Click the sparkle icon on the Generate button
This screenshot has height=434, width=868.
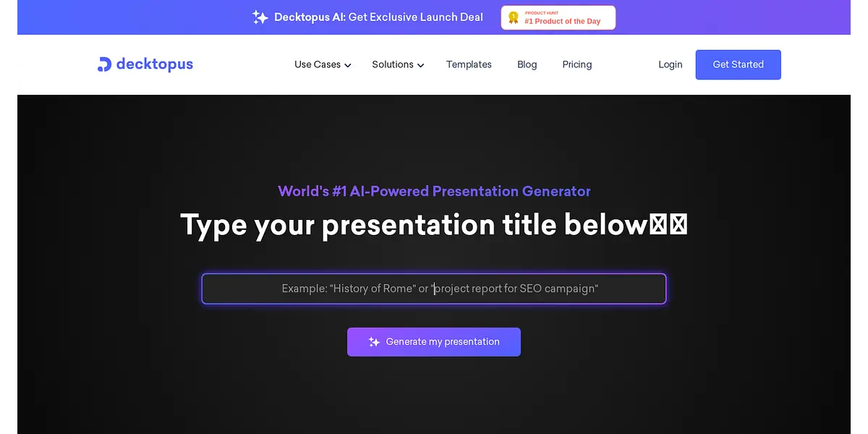tap(374, 342)
